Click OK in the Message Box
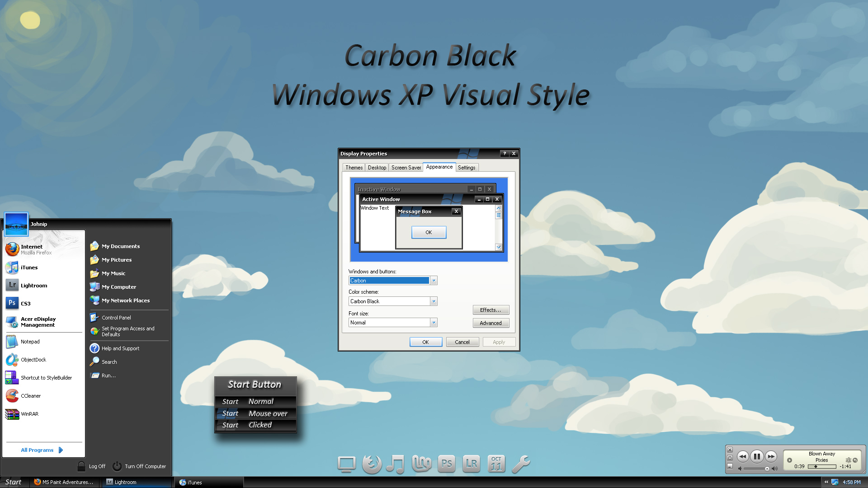The height and width of the screenshot is (488, 868). tap(429, 232)
